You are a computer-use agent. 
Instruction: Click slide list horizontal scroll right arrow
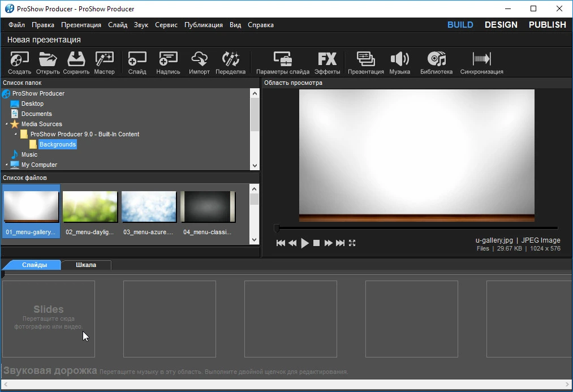point(567,384)
